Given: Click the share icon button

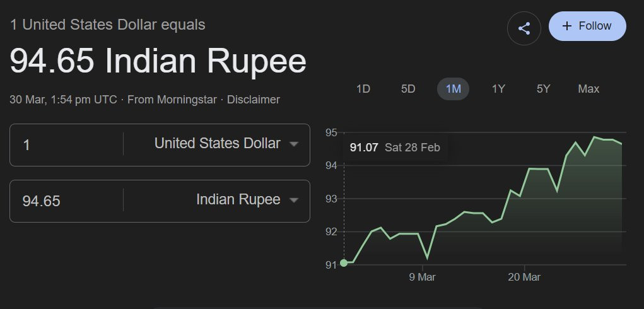Looking at the screenshot, I should coord(524,28).
